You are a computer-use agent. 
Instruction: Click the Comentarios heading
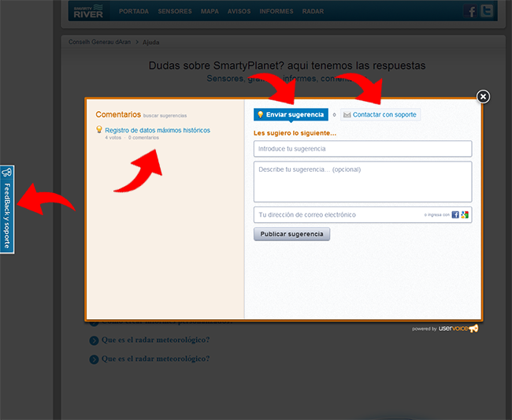[x=118, y=114]
